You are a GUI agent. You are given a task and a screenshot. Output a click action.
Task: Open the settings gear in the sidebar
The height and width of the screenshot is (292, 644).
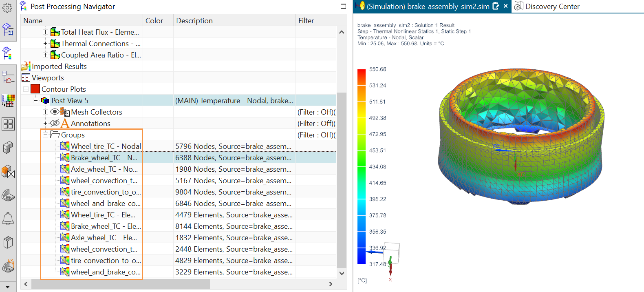[x=7, y=7]
